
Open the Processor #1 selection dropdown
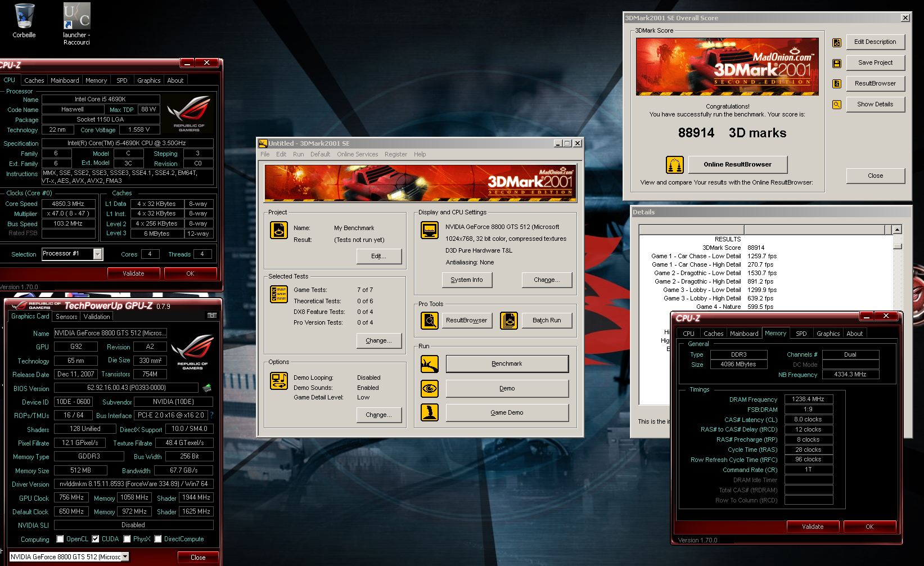pyautogui.click(x=98, y=254)
